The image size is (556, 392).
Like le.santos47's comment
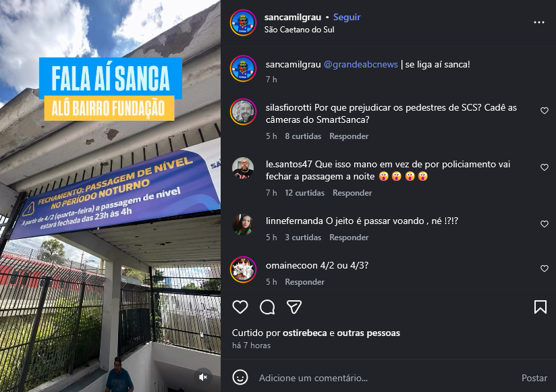coord(545,167)
